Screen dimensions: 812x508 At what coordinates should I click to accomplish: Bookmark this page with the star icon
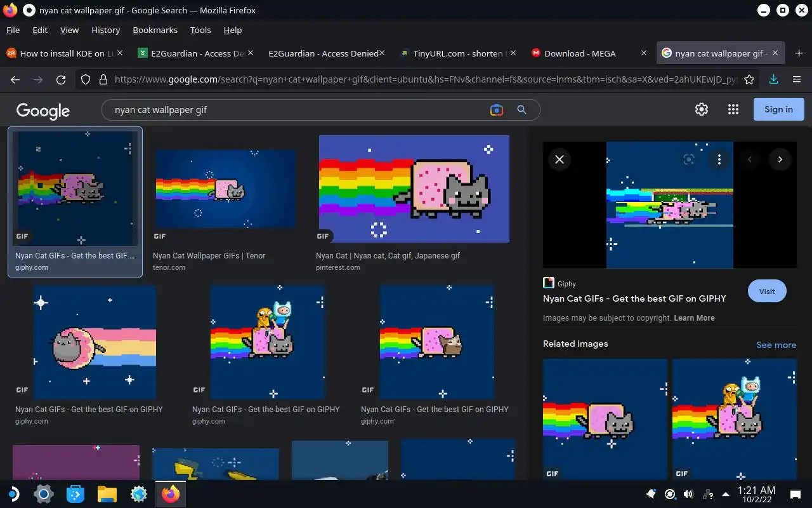[749, 79]
